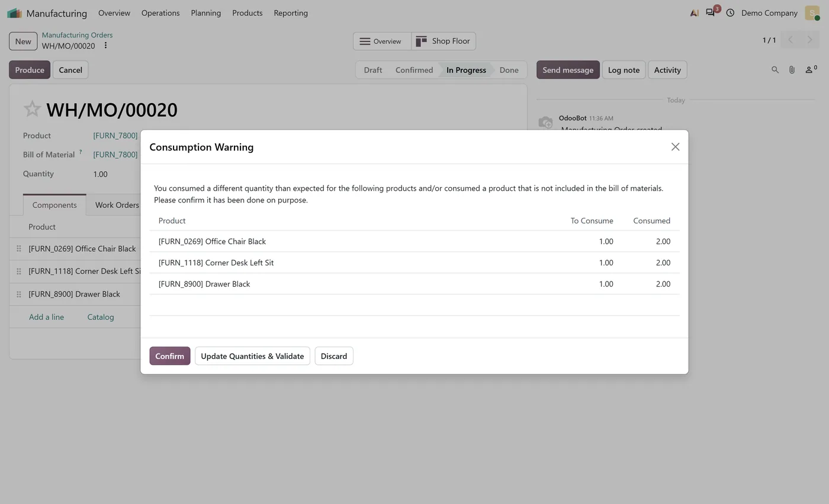The image size is (829, 504).
Task: Click the Send message button
Action: coord(568,70)
